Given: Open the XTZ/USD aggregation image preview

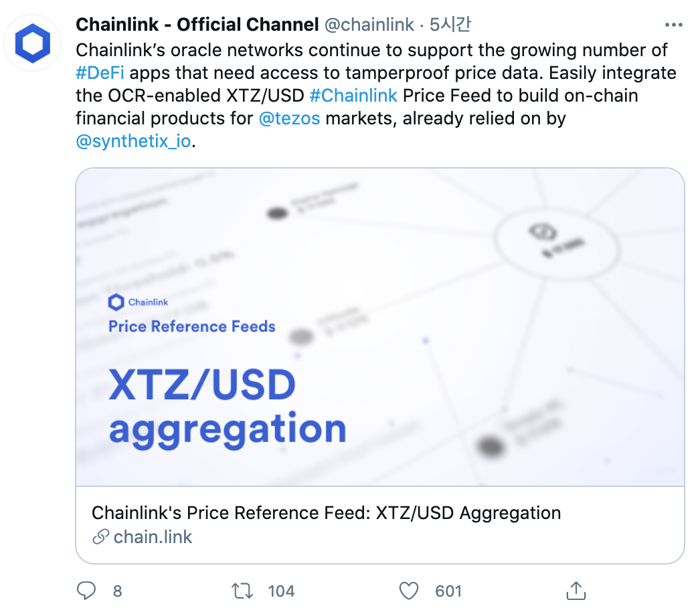Looking at the screenshot, I should (381, 328).
